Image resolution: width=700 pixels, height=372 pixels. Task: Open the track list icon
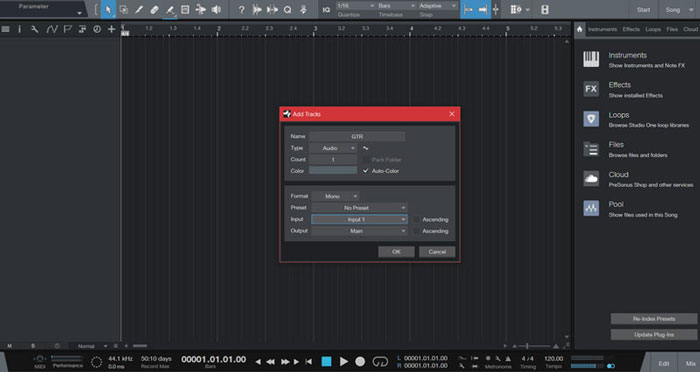(5, 29)
